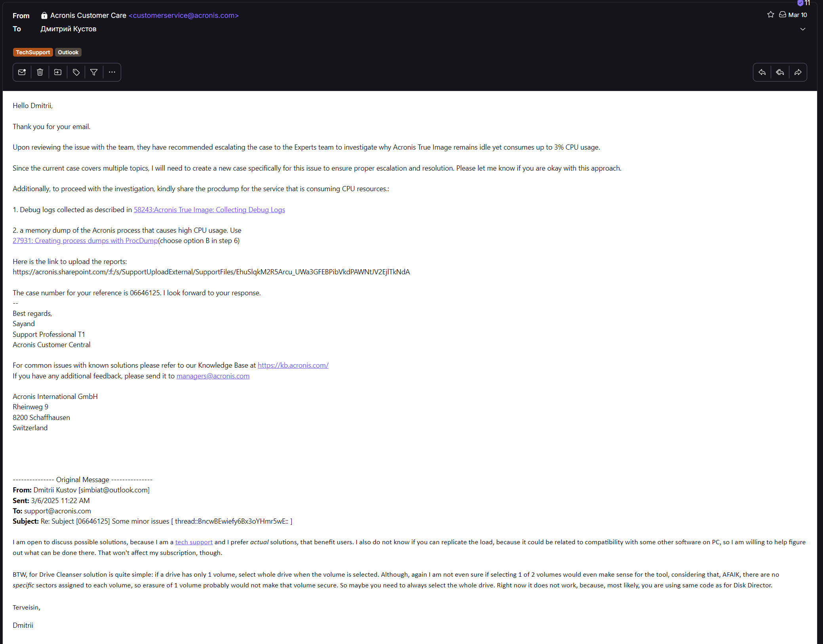Mark message as unread envelope icon

pyautogui.click(x=22, y=72)
